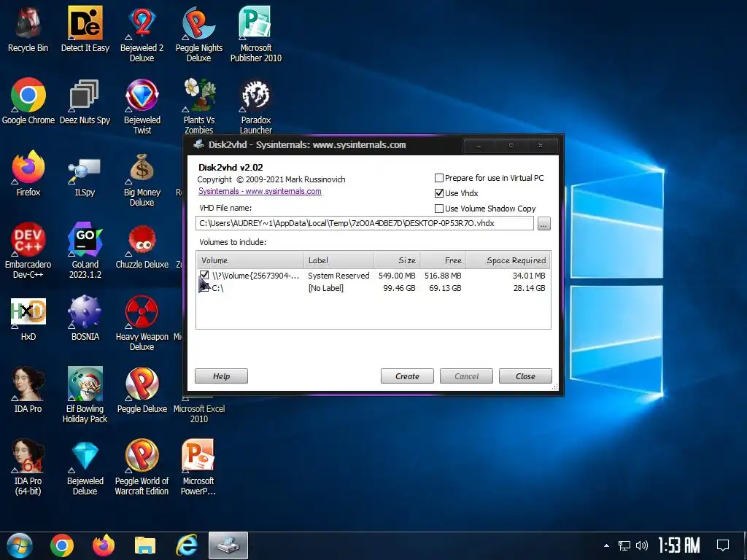The height and width of the screenshot is (560, 747).
Task: Uncheck the Use Vhdx option
Action: pos(439,193)
